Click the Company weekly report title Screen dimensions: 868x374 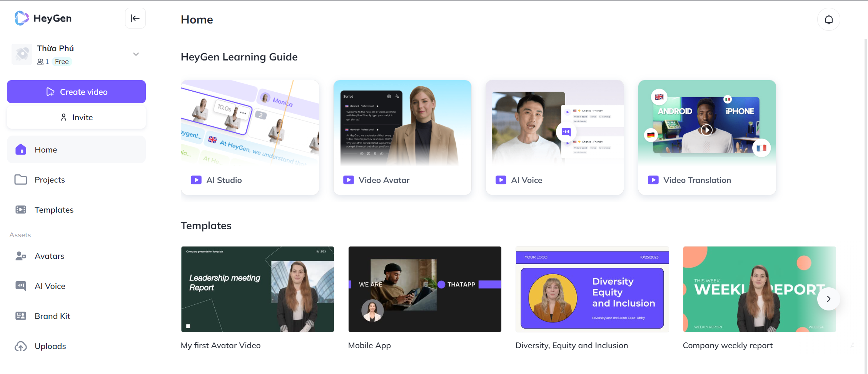tap(728, 345)
